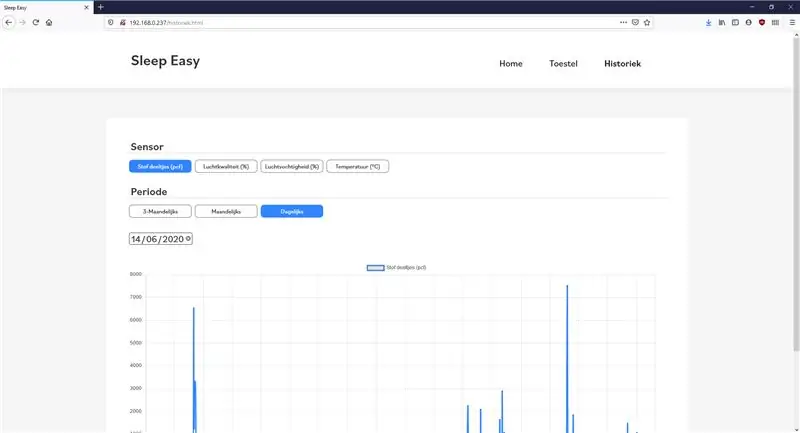Open the Firefox account icon
The image size is (800, 433).
click(x=748, y=22)
